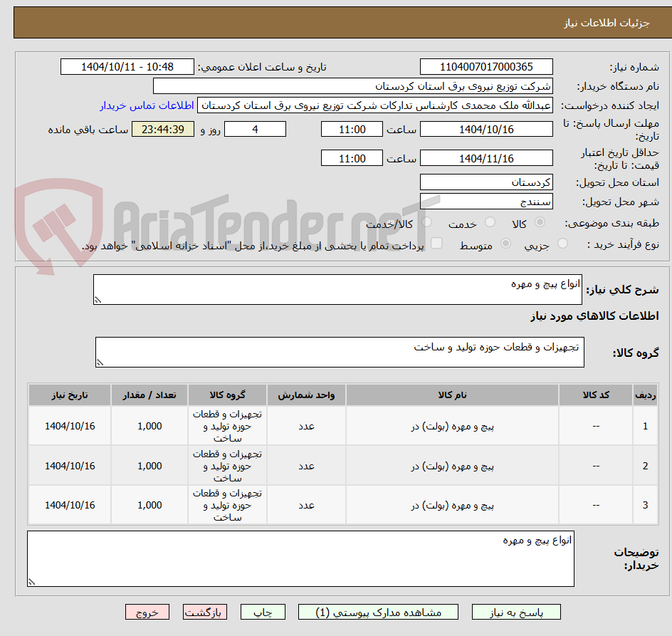Click the بازگشت back button
The height and width of the screenshot is (636, 672).
coord(205,612)
